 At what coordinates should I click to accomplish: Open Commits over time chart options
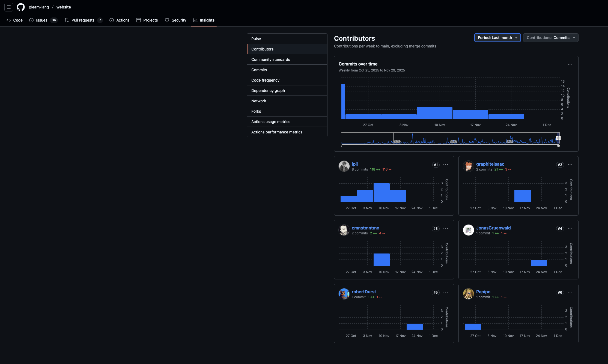pyautogui.click(x=570, y=64)
